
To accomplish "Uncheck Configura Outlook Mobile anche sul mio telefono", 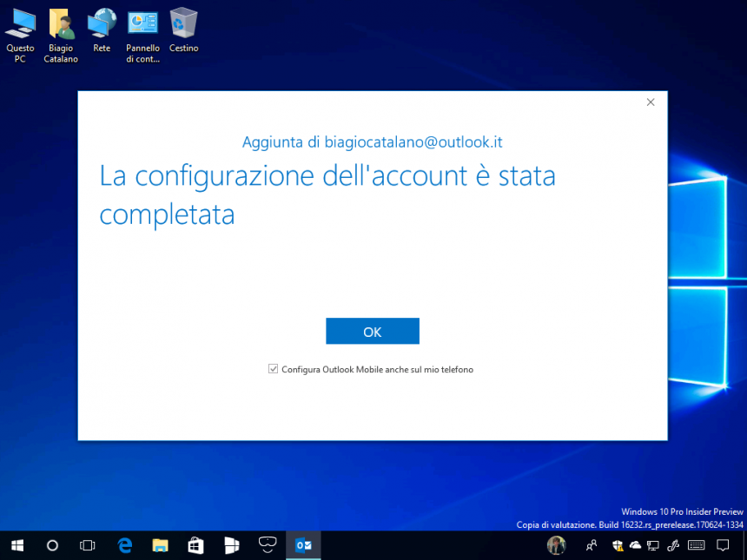I will coord(273,369).
